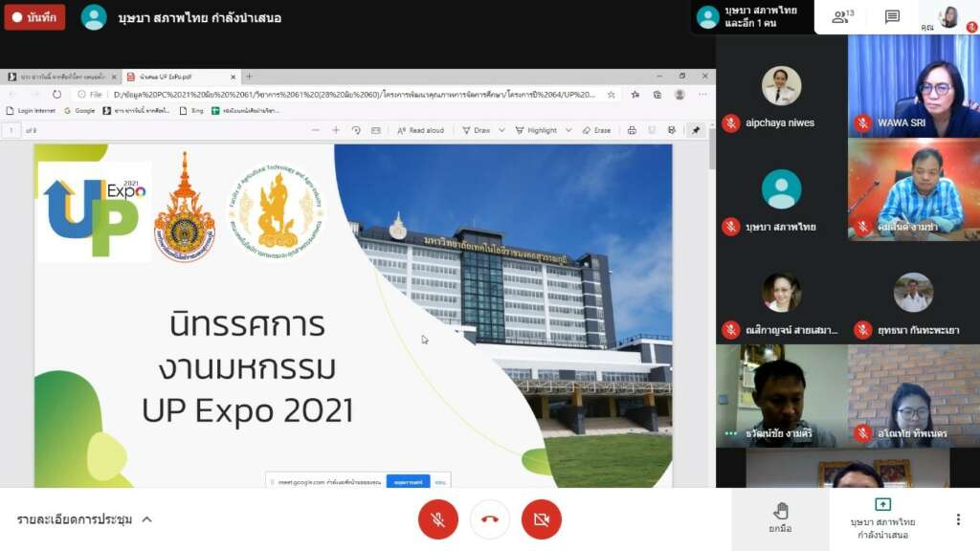Open the chat panel icon
980x551 pixels.
click(892, 17)
